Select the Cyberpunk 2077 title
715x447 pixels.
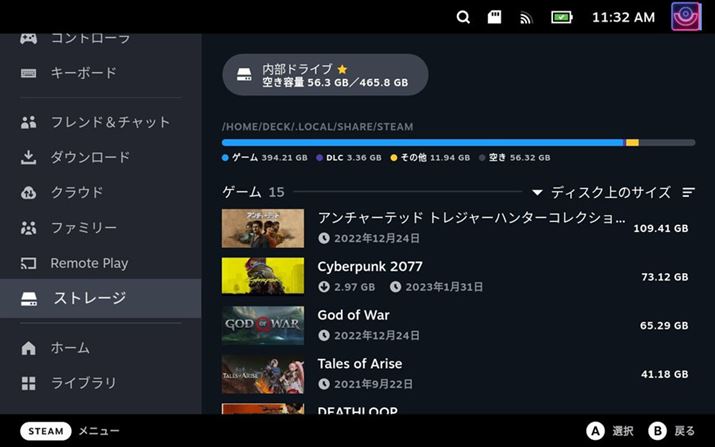370,266
